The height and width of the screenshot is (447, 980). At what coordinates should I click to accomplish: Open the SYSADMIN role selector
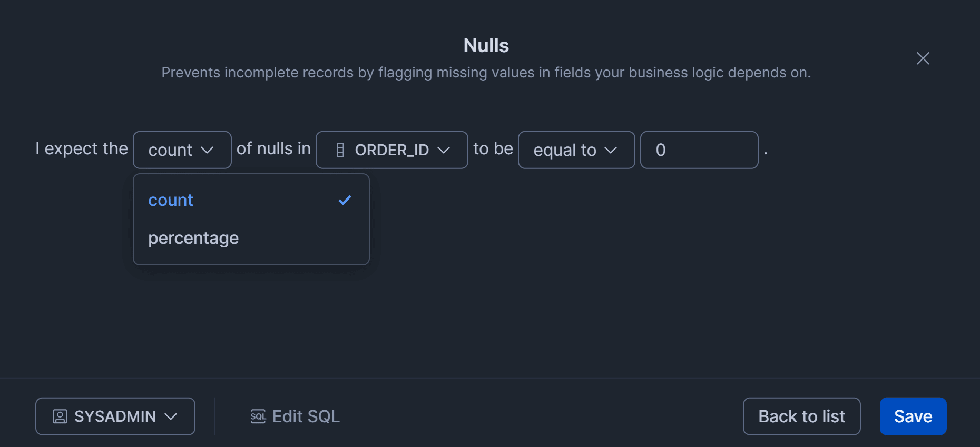(x=115, y=416)
